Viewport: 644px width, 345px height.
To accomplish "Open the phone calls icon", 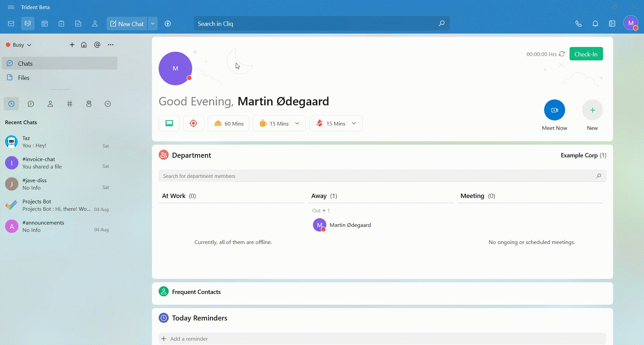I will click(578, 24).
